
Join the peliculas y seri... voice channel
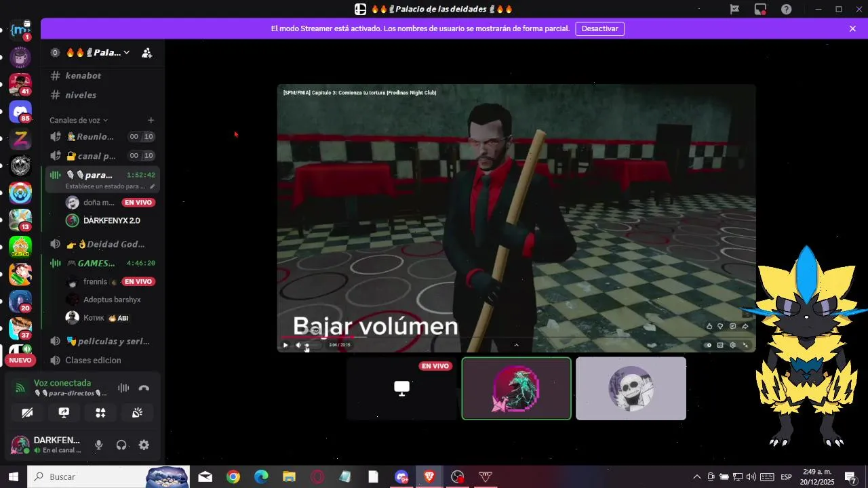click(102, 341)
